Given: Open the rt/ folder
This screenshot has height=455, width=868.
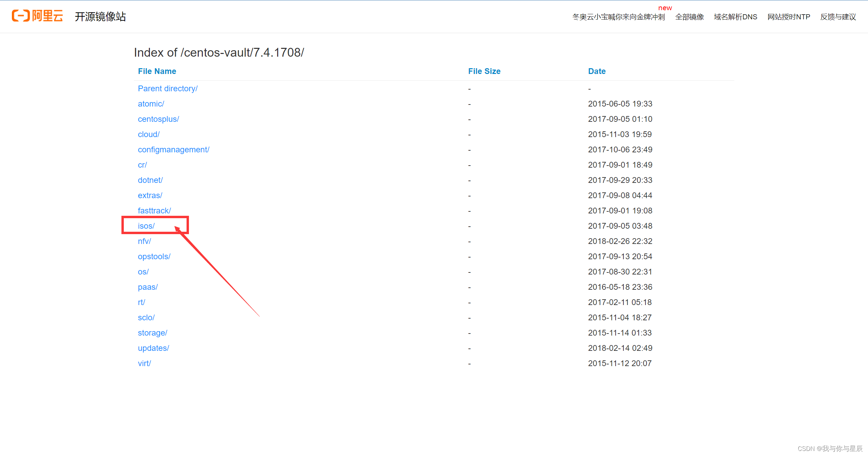Looking at the screenshot, I should pyautogui.click(x=141, y=302).
